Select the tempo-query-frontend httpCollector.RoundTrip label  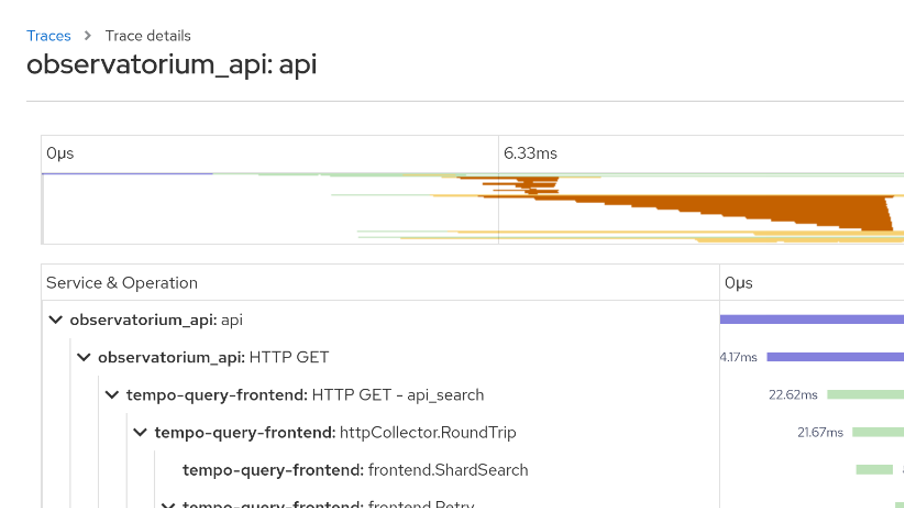[335, 432]
